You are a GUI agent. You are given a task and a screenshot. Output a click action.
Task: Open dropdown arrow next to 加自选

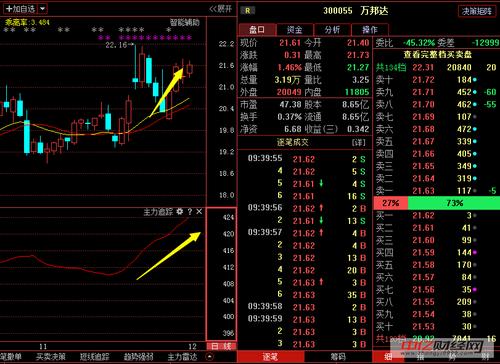coord(43,8)
